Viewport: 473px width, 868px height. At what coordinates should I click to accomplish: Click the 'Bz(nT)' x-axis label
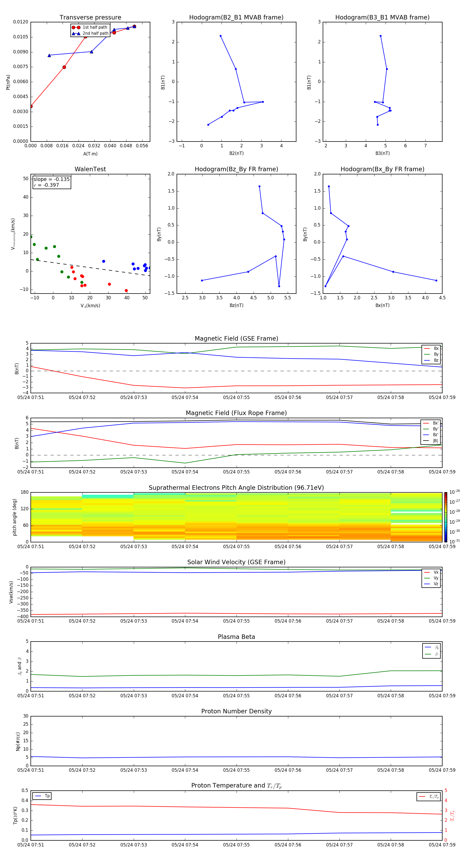tap(236, 305)
